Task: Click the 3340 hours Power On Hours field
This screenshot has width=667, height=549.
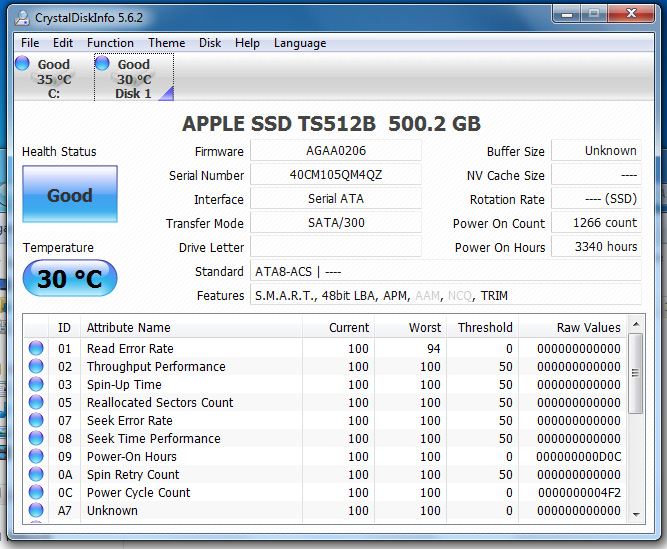Action: tap(596, 247)
